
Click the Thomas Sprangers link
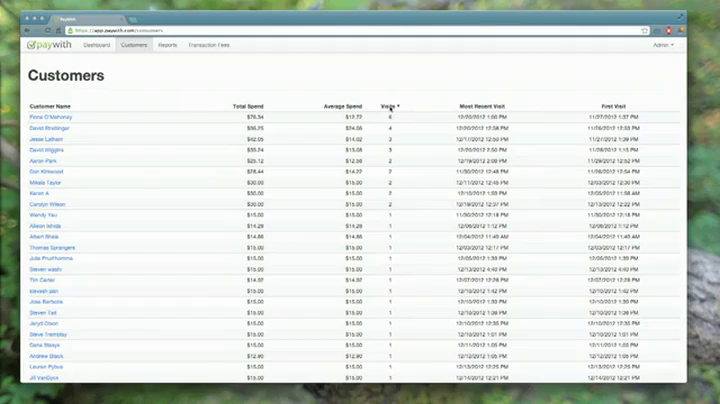52,247
